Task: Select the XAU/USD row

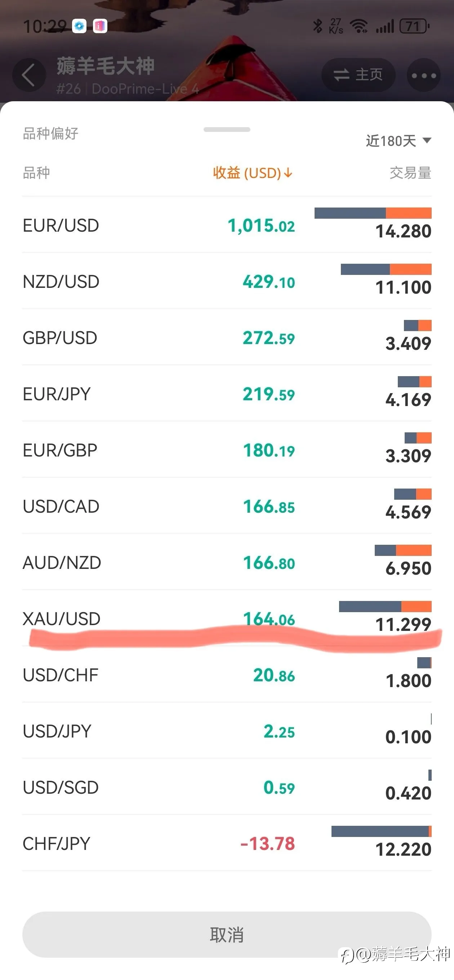Action: pyautogui.click(x=227, y=618)
